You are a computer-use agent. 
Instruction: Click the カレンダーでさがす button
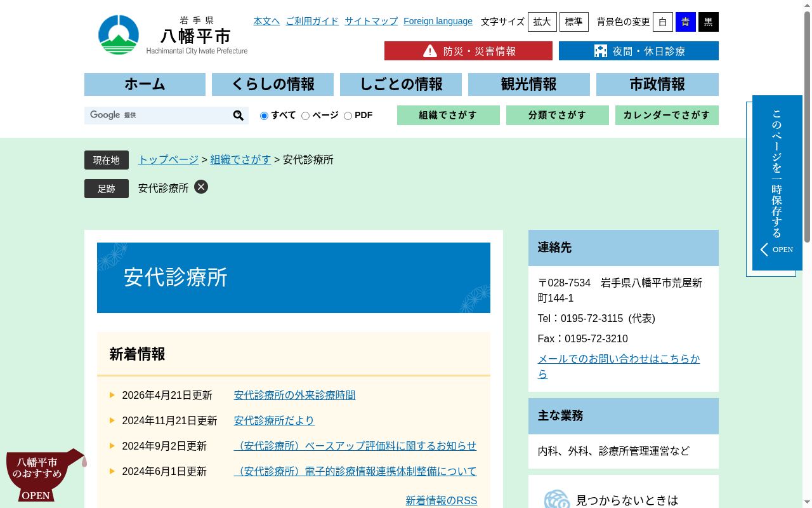click(x=667, y=115)
